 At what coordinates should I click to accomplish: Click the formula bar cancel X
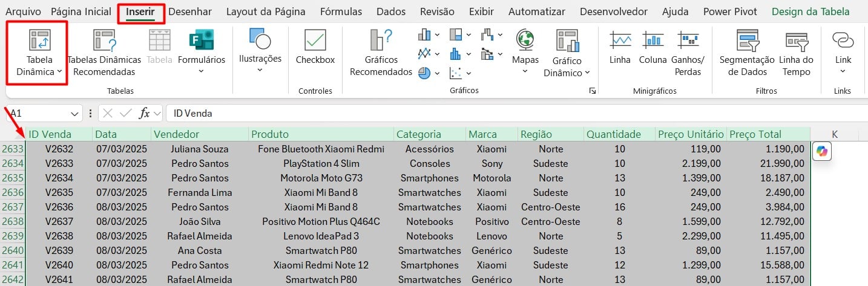[x=108, y=113]
